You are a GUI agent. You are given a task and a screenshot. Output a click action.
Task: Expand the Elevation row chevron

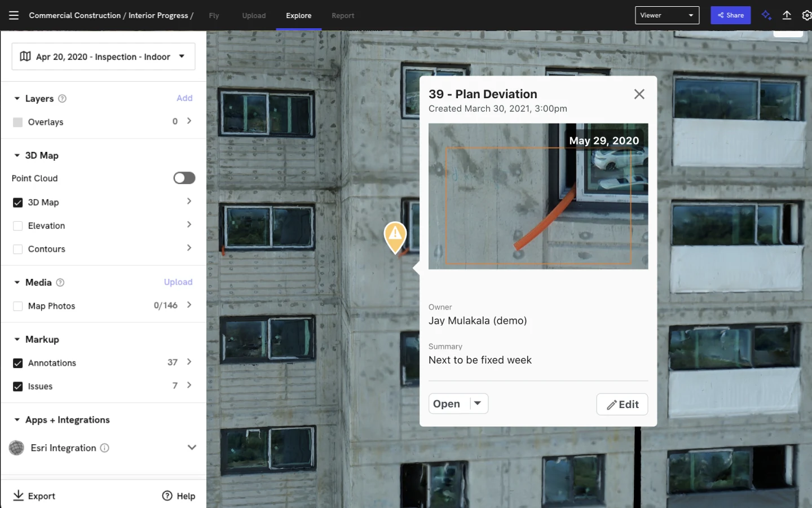pos(189,225)
